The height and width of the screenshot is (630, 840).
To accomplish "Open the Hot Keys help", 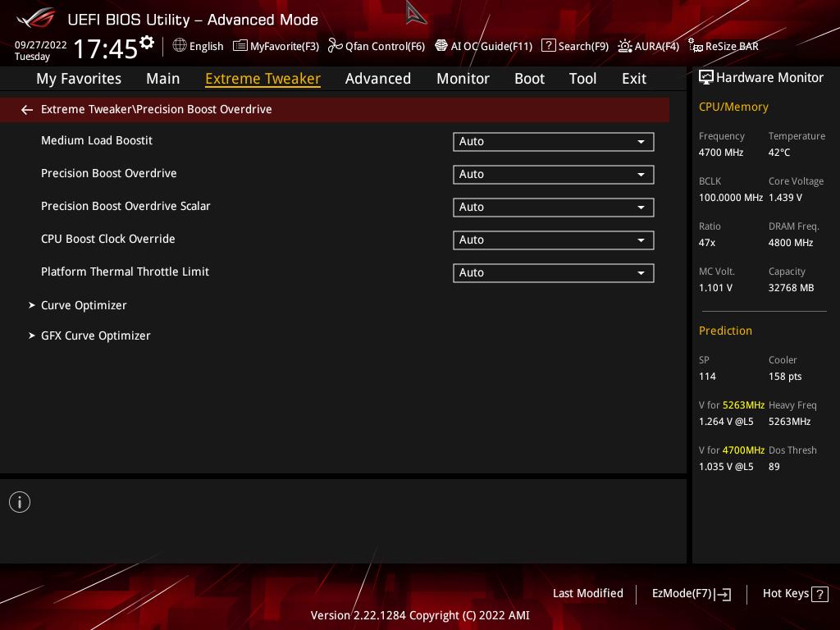I will [795, 594].
